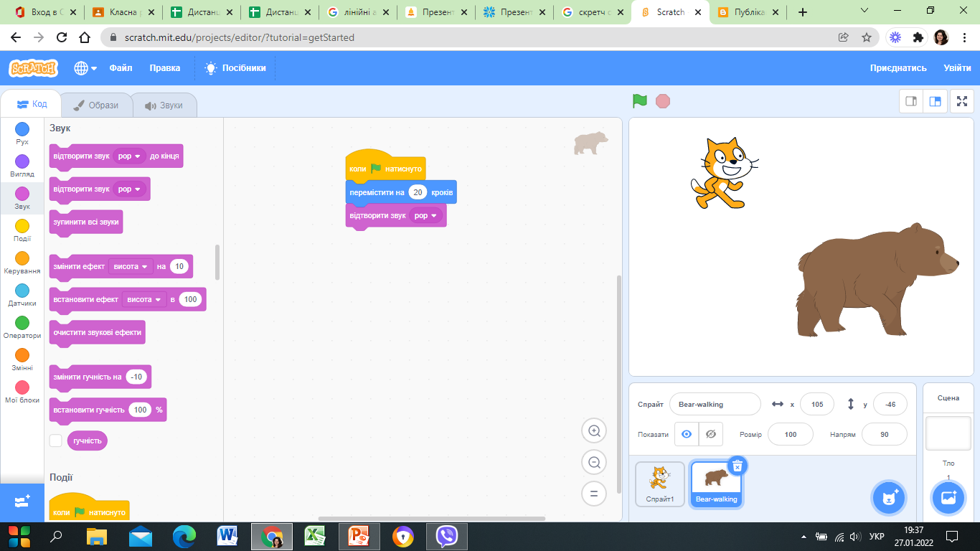The image size is (980, 551).
Task: Select the Звук blocks category
Action: tap(22, 198)
